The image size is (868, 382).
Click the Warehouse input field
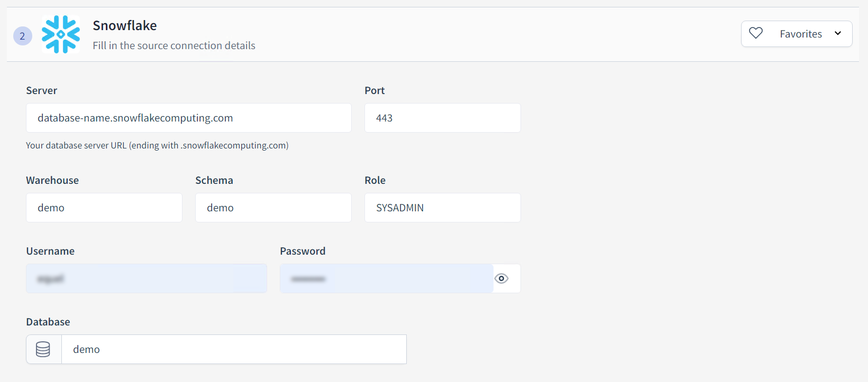(104, 208)
